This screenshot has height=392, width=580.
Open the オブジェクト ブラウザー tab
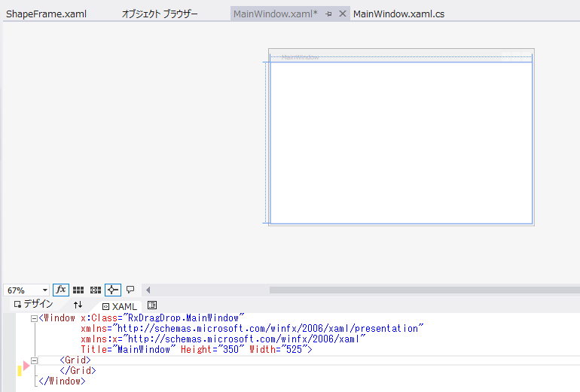tap(160, 14)
